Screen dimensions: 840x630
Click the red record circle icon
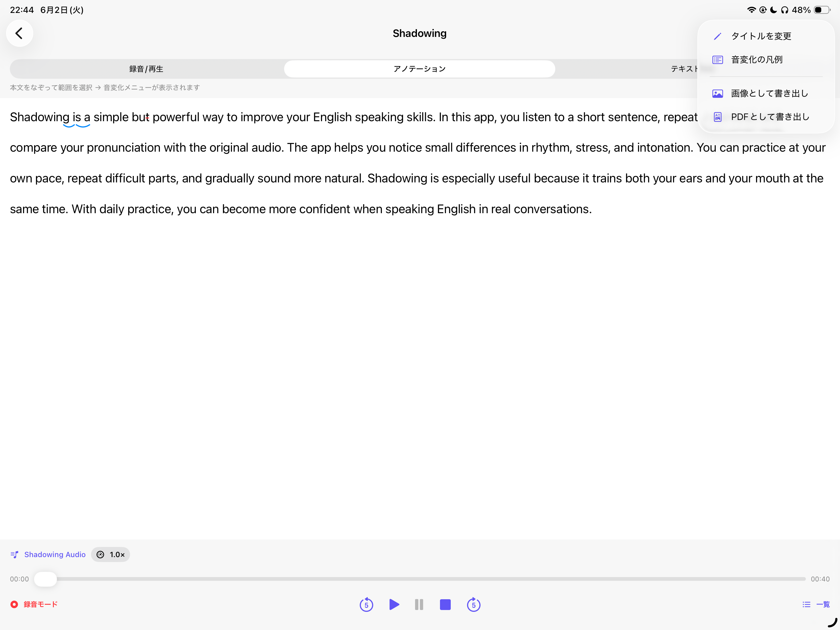(x=14, y=604)
